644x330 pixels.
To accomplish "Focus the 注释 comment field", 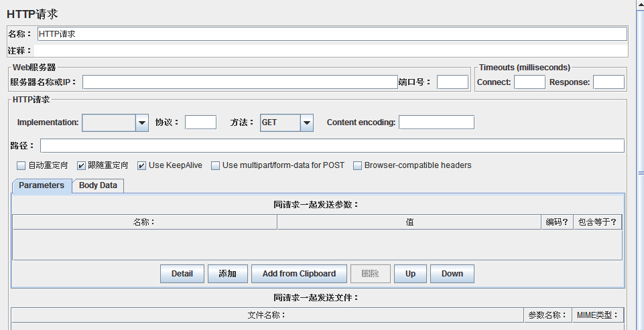I will pos(330,51).
